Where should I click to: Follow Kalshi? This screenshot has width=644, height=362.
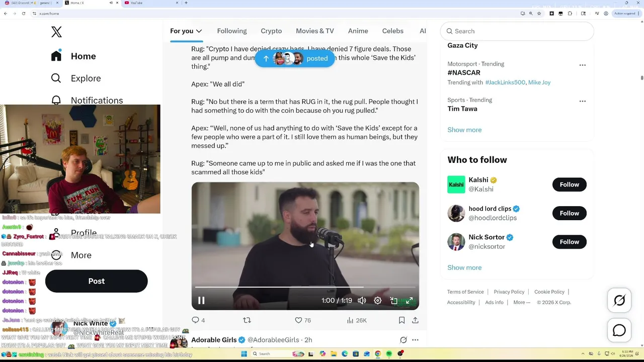tap(570, 185)
